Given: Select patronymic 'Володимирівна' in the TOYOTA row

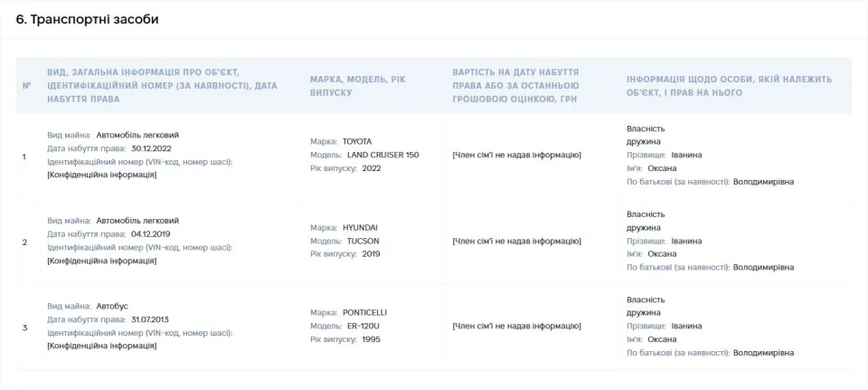Looking at the screenshot, I should click(x=763, y=182).
